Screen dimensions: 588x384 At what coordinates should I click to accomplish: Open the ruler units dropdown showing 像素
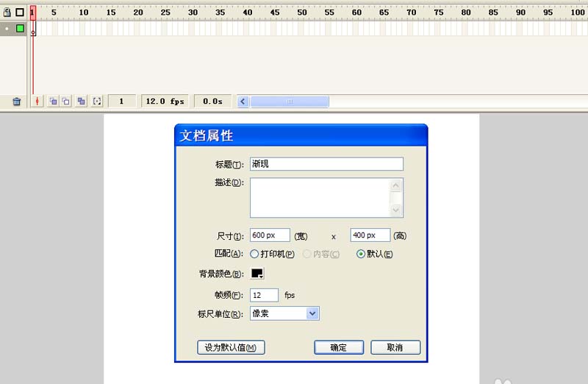point(284,313)
